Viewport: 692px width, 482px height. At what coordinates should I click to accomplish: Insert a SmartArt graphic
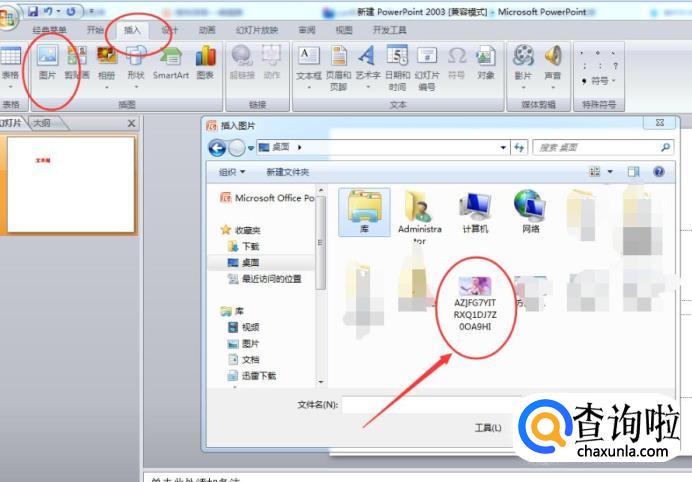[171, 63]
